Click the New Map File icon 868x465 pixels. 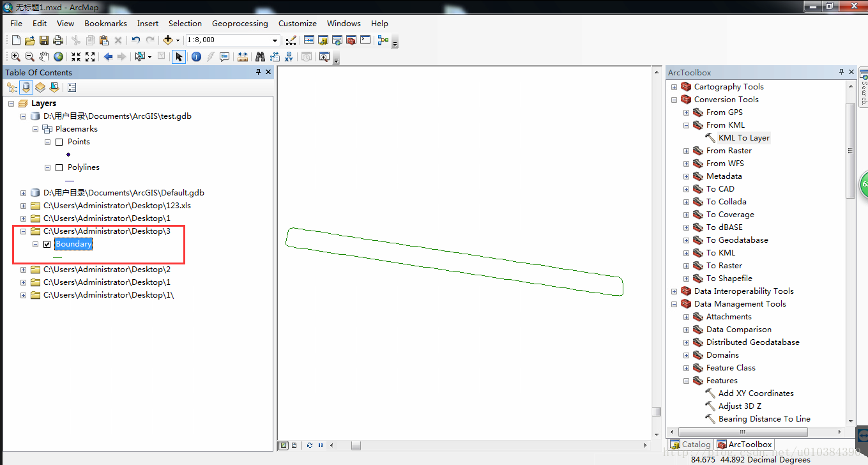coord(17,40)
